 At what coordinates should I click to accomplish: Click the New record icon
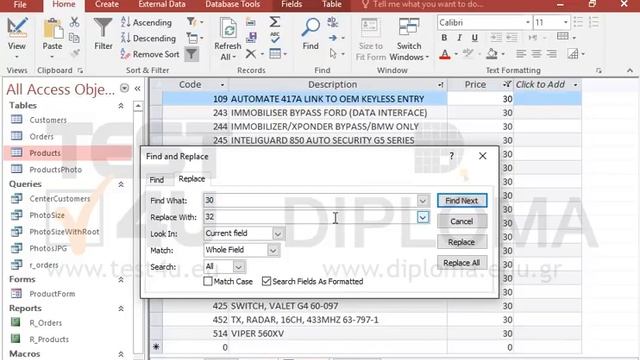[x=251, y=22]
